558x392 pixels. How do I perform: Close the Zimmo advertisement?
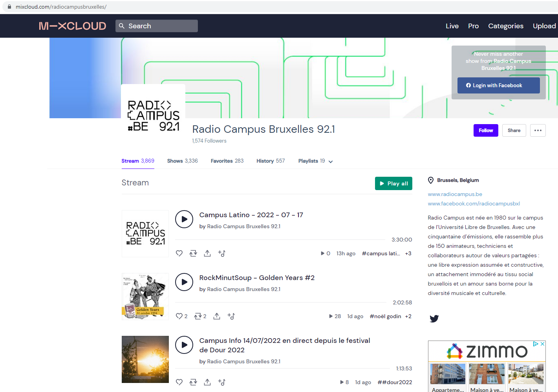(542, 344)
